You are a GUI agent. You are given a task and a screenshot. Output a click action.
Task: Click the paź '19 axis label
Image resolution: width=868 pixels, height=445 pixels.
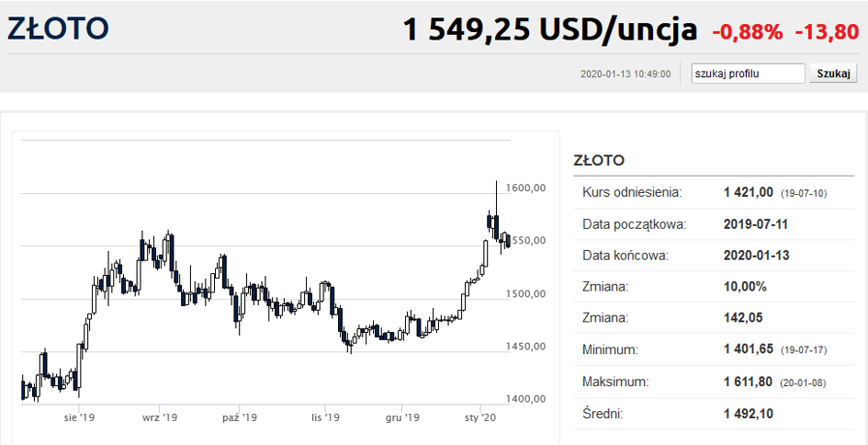click(x=239, y=416)
